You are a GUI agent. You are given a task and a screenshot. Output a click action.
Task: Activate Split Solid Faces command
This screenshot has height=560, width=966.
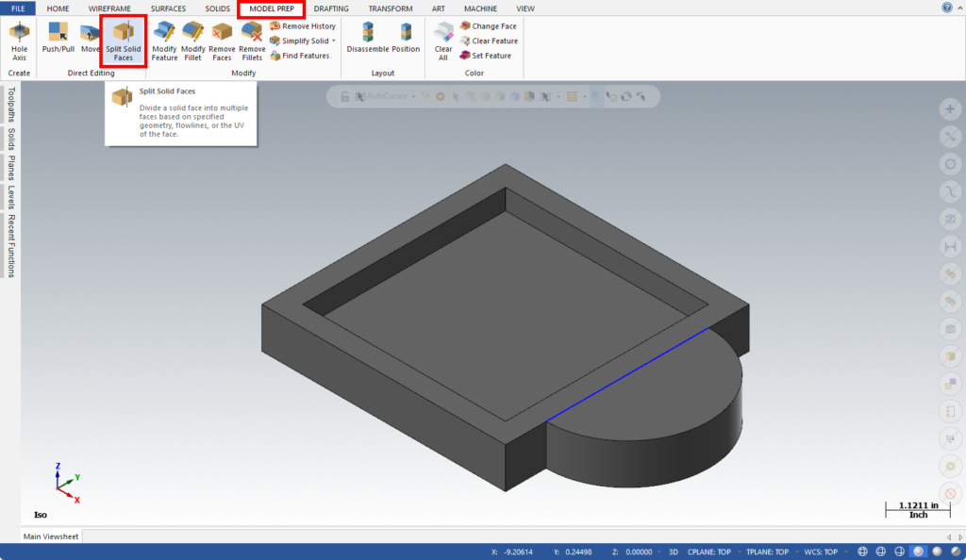(123, 41)
